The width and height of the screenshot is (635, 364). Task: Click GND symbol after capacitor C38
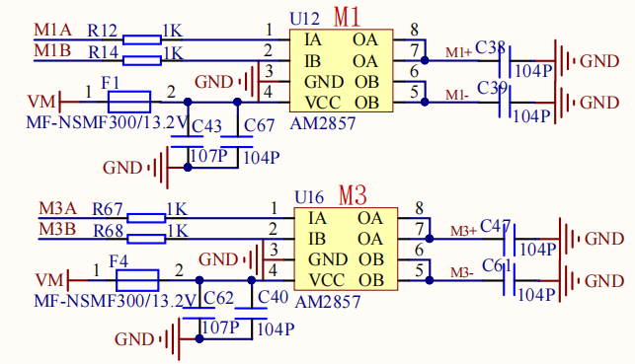(565, 61)
